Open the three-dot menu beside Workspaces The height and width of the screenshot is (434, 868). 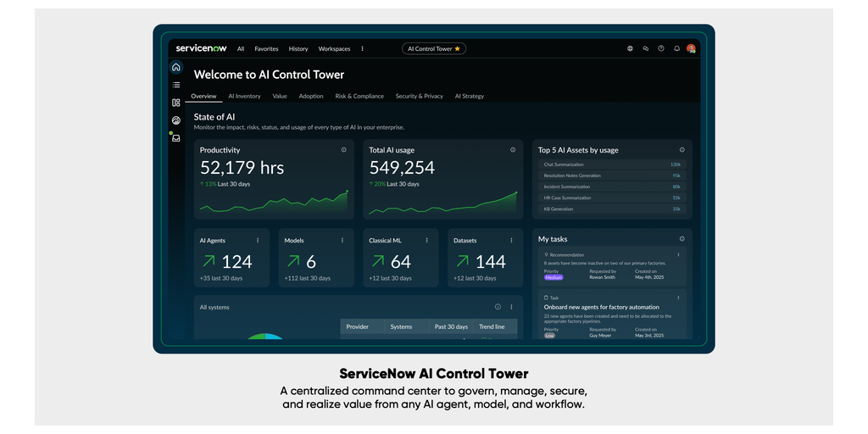point(363,49)
